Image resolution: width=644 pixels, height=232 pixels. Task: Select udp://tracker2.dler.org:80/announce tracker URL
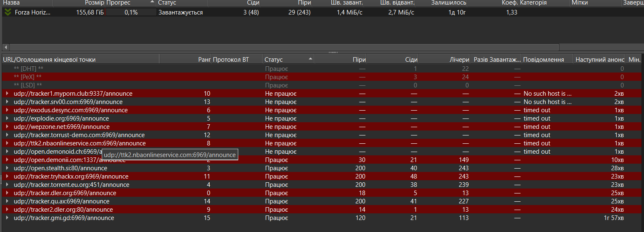tap(63, 210)
